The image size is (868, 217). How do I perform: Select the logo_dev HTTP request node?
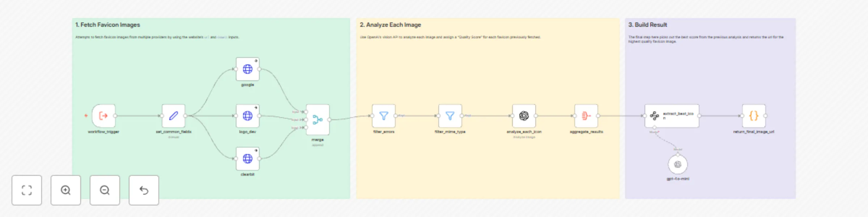[x=248, y=116]
